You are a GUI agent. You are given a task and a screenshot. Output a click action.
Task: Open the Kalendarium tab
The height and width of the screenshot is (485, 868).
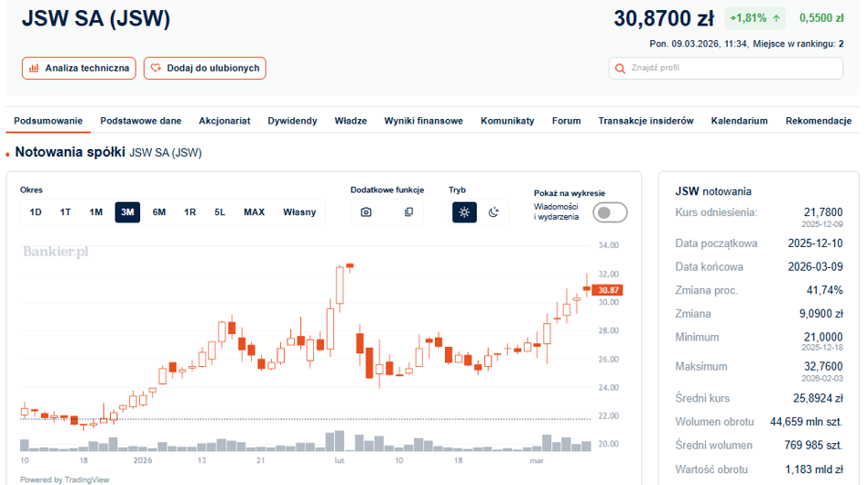(x=739, y=121)
